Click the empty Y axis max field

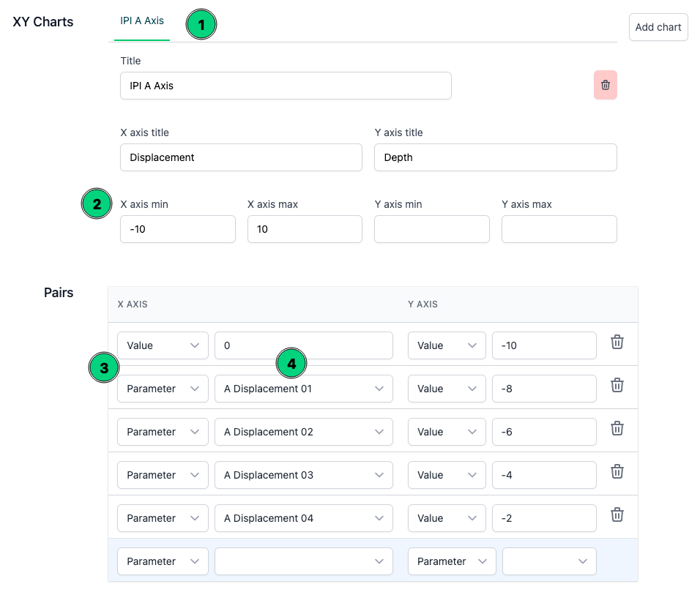click(559, 229)
